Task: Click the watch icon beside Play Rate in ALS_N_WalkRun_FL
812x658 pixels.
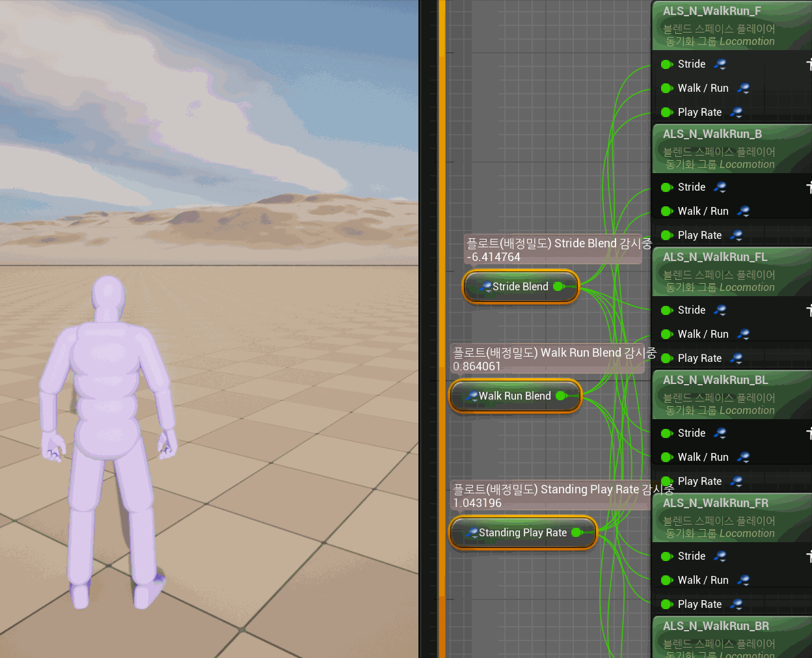Action: click(736, 358)
